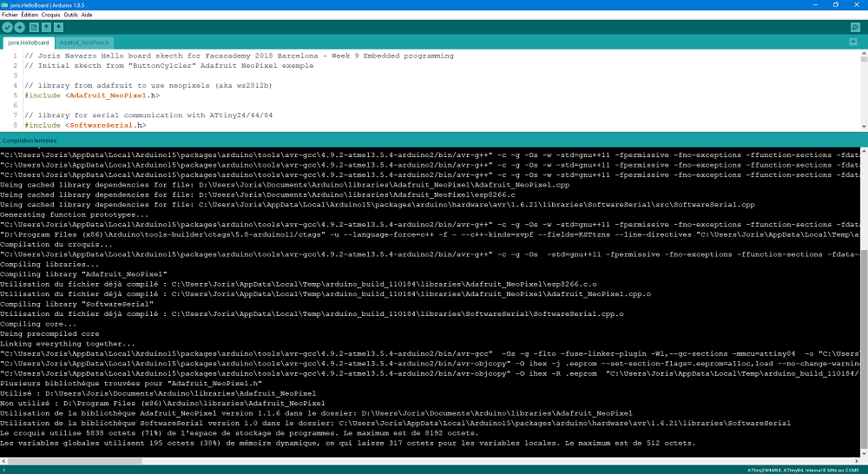The width and height of the screenshot is (868, 474).
Task: Click console horizontal scrollbar left arrow
Action: (x=3, y=461)
